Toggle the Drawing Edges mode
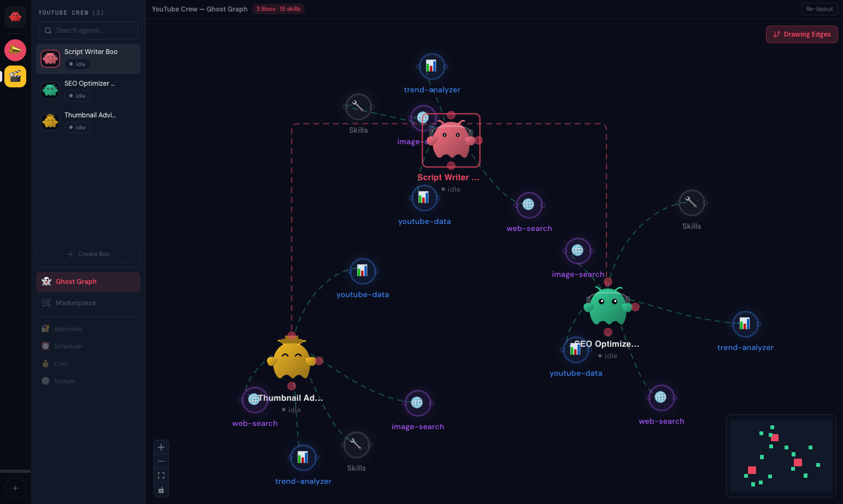 (x=801, y=34)
